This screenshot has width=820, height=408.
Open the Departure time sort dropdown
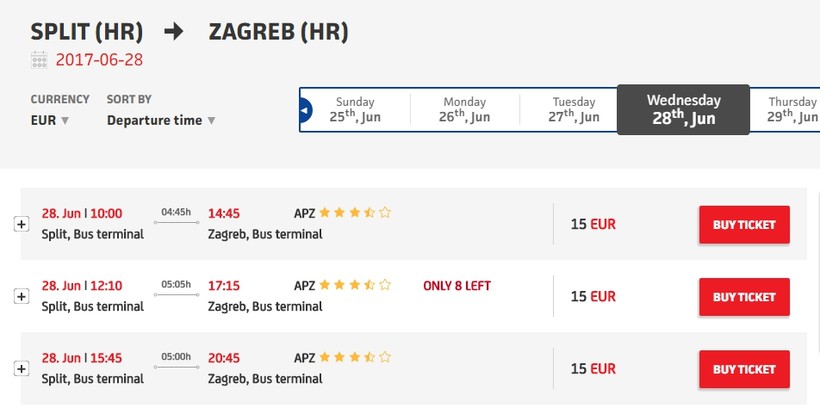[160, 121]
